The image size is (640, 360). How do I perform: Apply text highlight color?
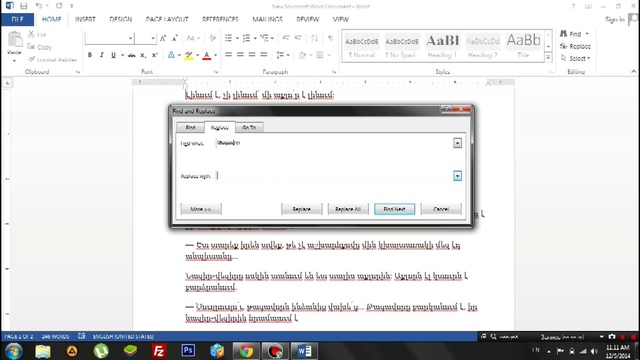coord(189,55)
